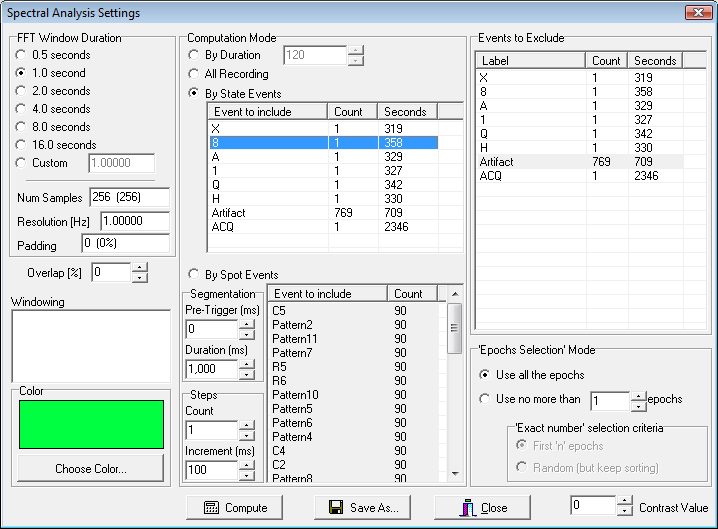Increase Contrast Value with up arrow

point(625,501)
